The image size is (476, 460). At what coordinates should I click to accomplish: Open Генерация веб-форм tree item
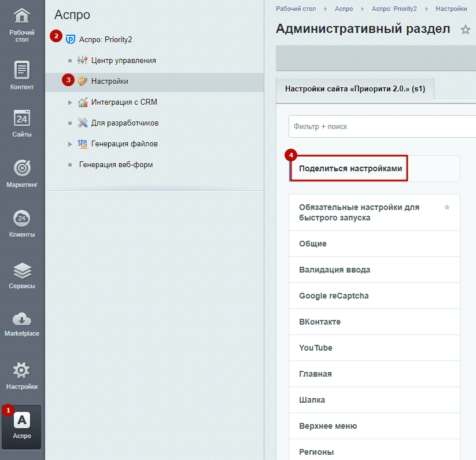116,164
